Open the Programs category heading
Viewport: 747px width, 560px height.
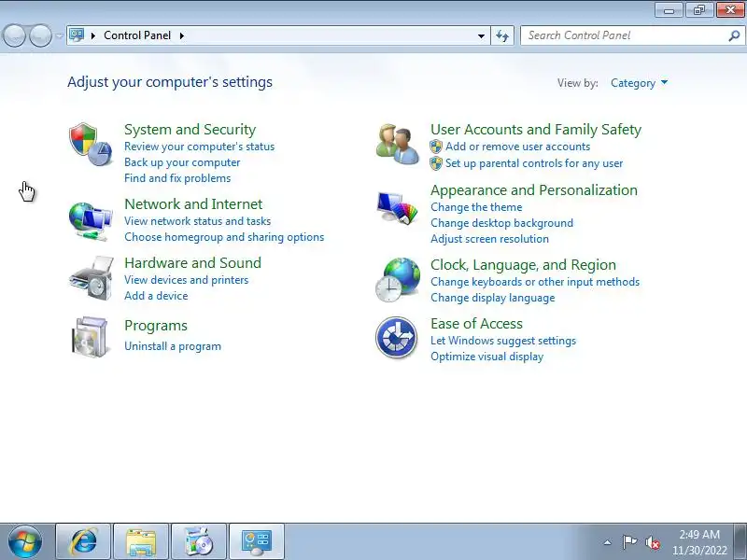point(156,326)
